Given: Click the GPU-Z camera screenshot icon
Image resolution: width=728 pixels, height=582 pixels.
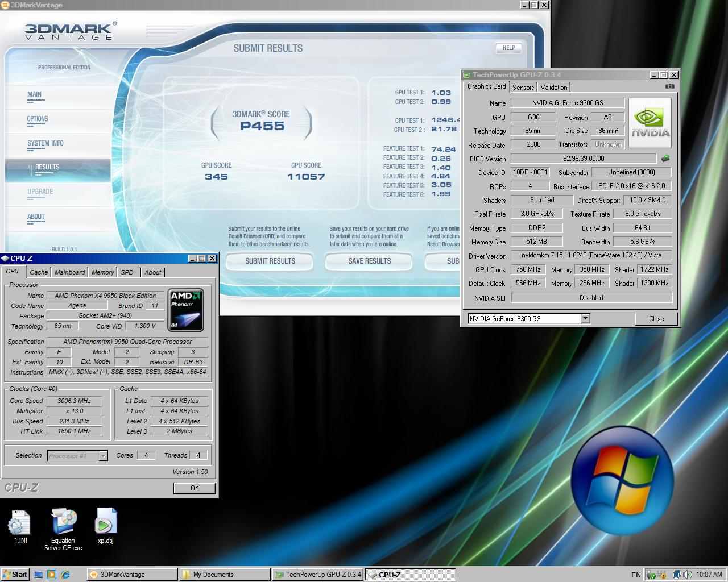Looking at the screenshot, I should pos(670,87).
